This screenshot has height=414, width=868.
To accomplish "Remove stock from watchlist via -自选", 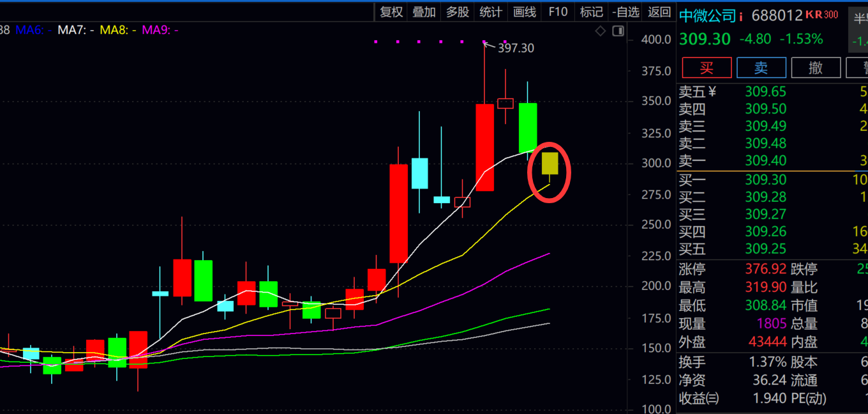I will [x=625, y=11].
